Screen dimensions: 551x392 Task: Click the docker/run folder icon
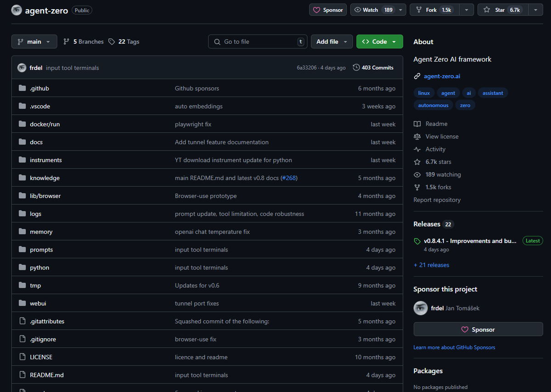(x=22, y=124)
